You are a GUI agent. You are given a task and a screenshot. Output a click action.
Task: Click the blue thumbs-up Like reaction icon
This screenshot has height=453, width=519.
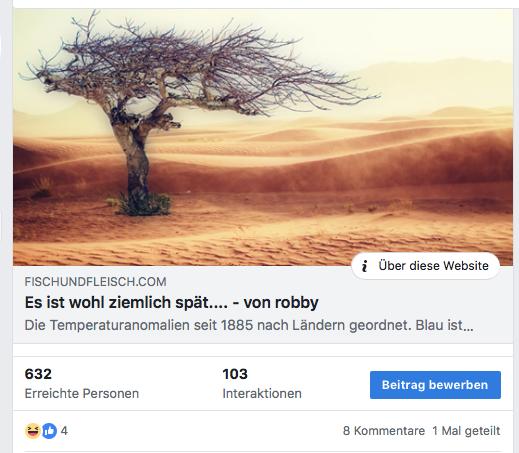tap(49, 431)
